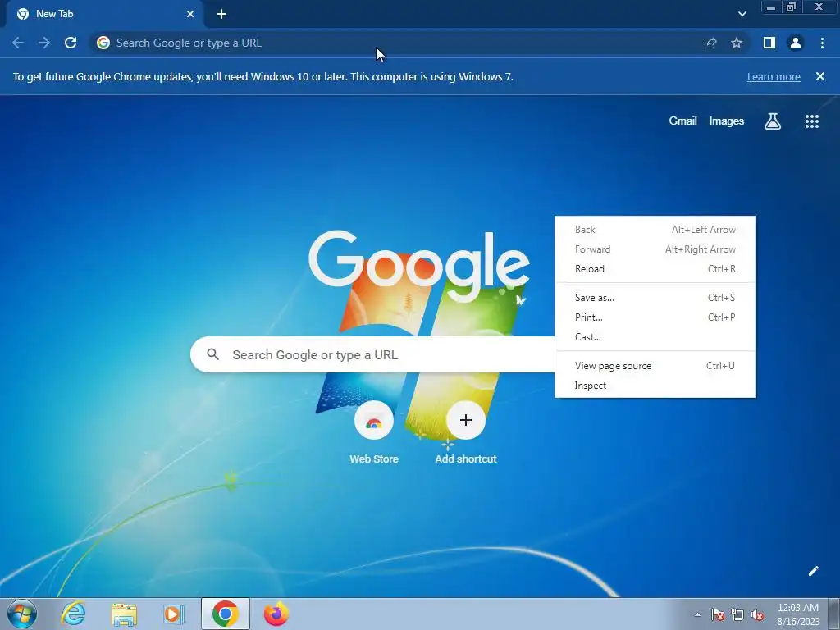Open Action Center flag icon
The height and width of the screenshot is (630, 840).
pos(718,614)
